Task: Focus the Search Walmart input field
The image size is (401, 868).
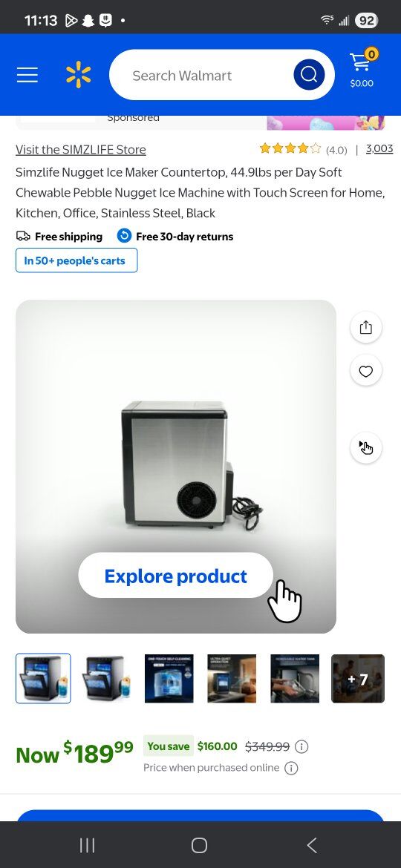Action: point(201,75)
